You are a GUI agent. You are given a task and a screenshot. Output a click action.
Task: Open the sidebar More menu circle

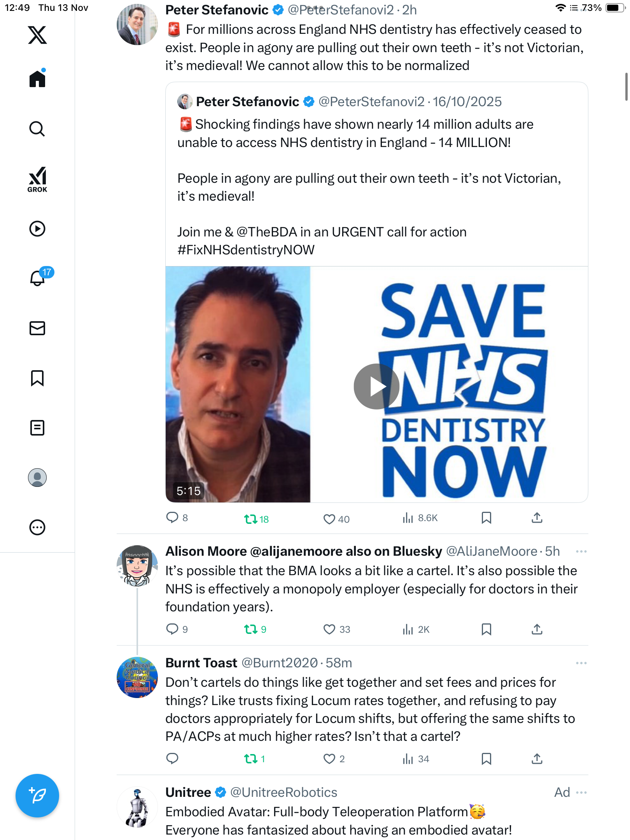coord(37,527)
